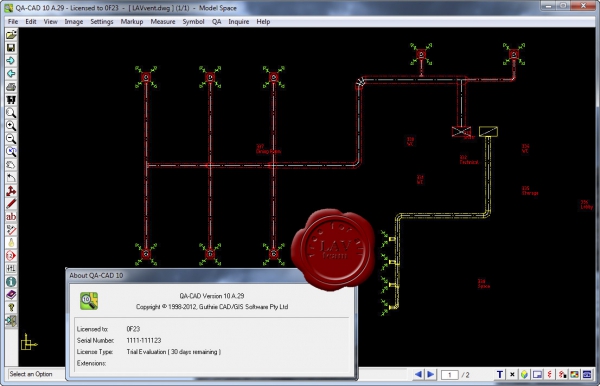This screenshot has height=386, width=600.
Task: Go to previous page with blue left arrow
Action: [x=418, y=375]
